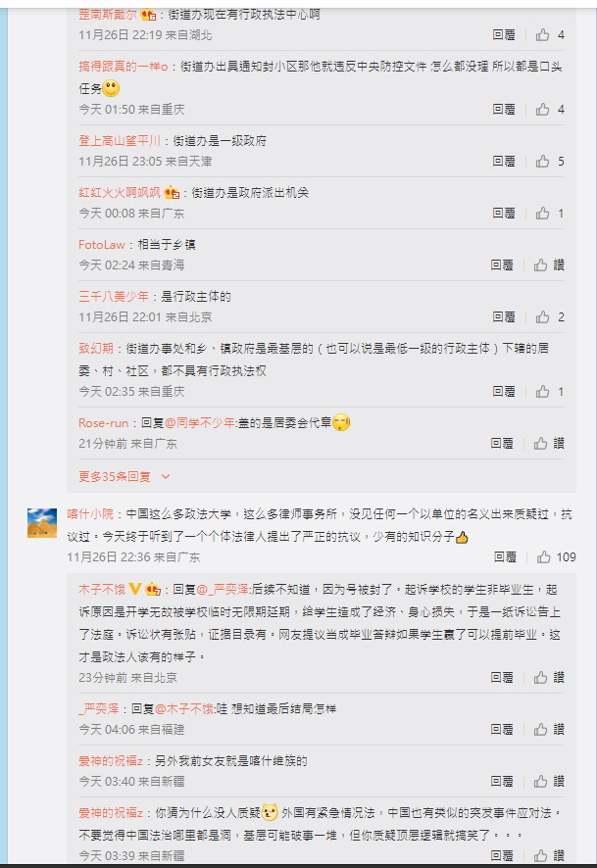
Task: Click thumbs-up on FotoLaw's comment
Action: click(x=541, y=265)
